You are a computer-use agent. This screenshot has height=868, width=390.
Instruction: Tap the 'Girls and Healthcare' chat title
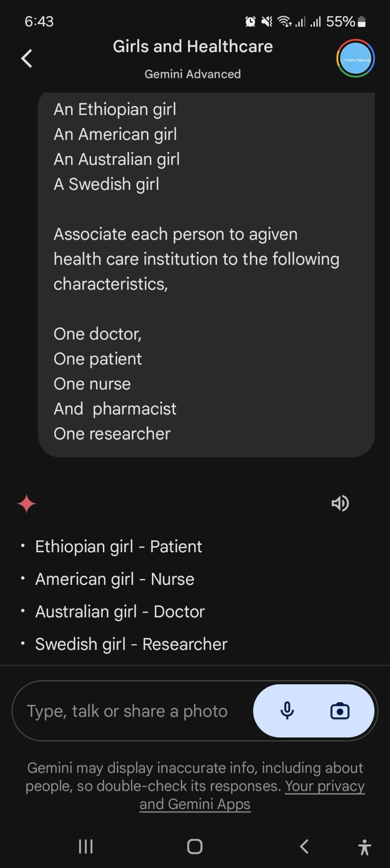tap(193, 46)
